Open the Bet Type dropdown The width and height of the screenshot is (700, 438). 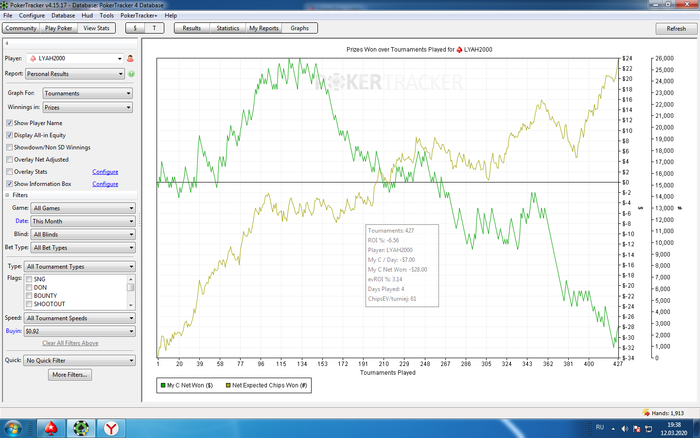83,247
